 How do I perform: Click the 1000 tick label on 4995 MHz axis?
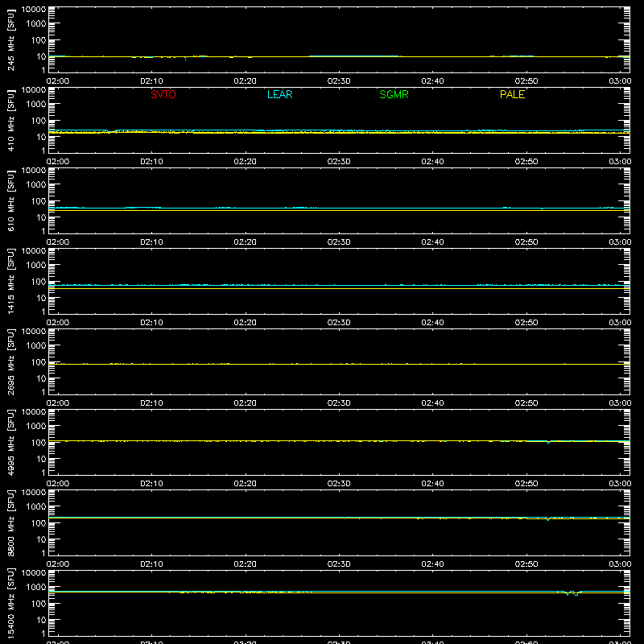tap(36, 427)
